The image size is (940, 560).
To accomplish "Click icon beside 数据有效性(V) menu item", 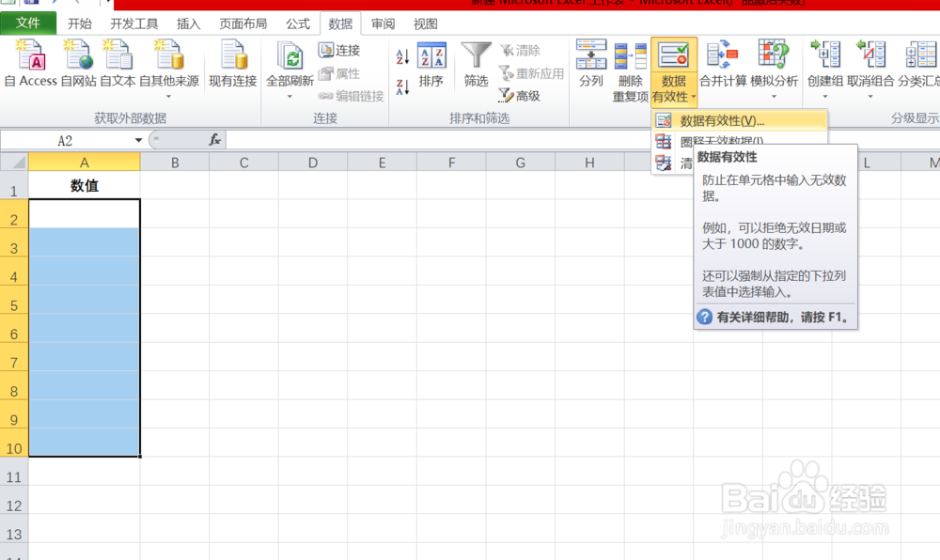I will (x=664, y=120).
